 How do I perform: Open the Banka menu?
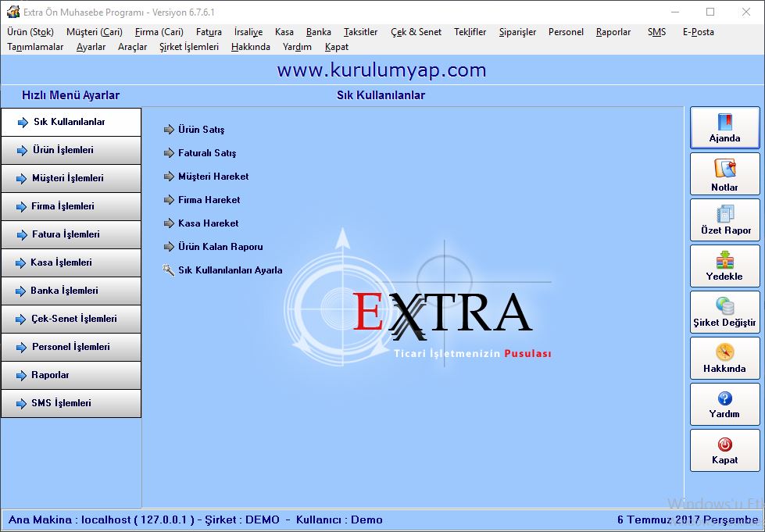click(x=319, y=32)
